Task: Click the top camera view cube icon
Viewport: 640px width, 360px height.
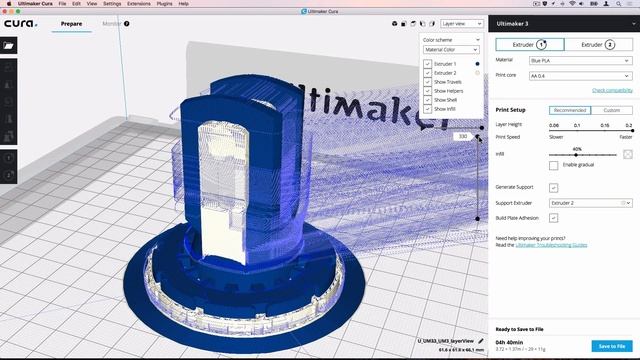Action: pos(413,24)
